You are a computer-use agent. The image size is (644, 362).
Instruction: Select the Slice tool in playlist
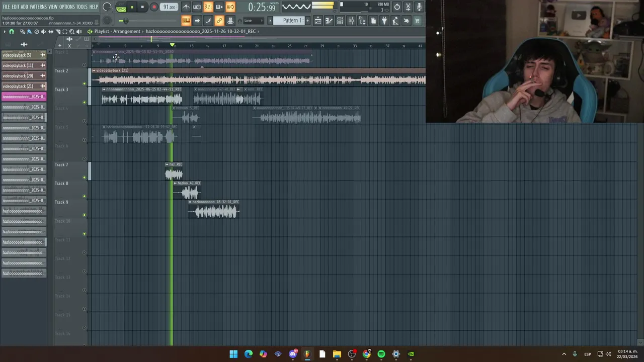tap(58, 32)
